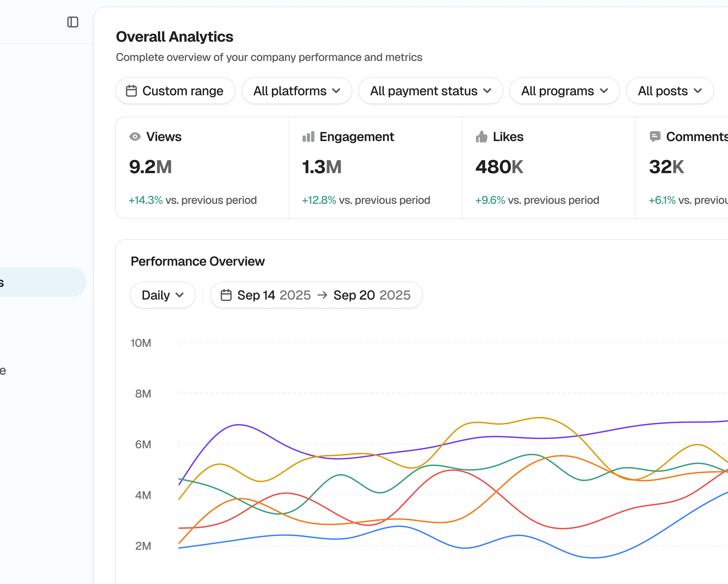Click the speech bubble icon beside Comments
Image resolution: width=728 pixels, height=584 pixels.
pos(655,136)
